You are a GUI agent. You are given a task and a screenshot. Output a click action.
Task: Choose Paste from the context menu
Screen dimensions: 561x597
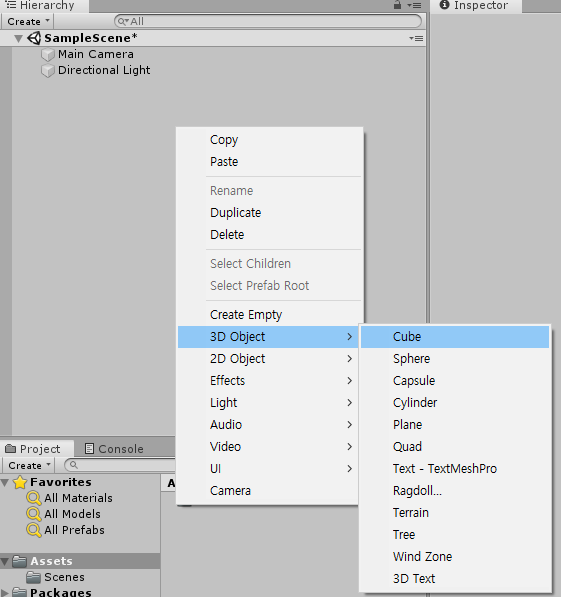pos(270,162)
